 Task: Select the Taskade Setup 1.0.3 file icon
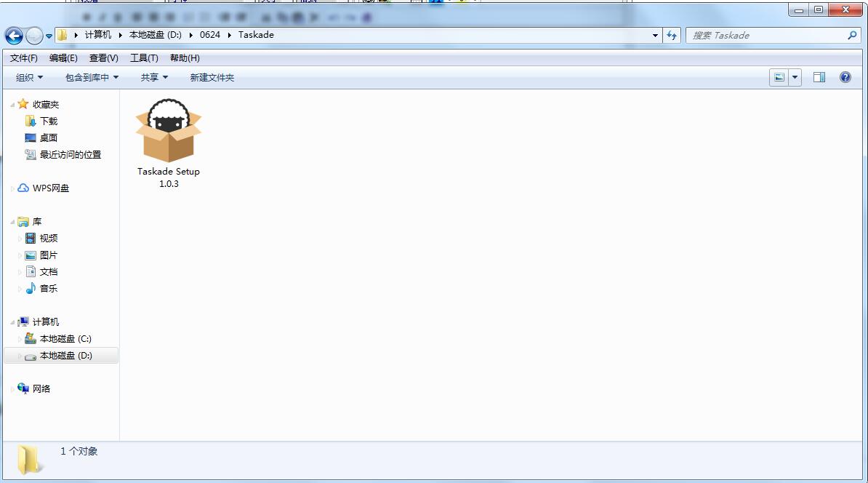click(x=168, y=131)
